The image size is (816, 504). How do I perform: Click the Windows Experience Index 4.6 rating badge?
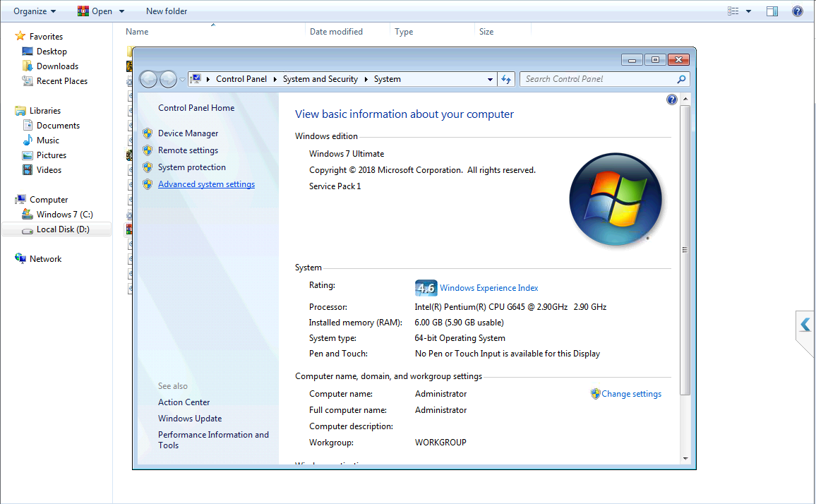[x=426, y=288]
